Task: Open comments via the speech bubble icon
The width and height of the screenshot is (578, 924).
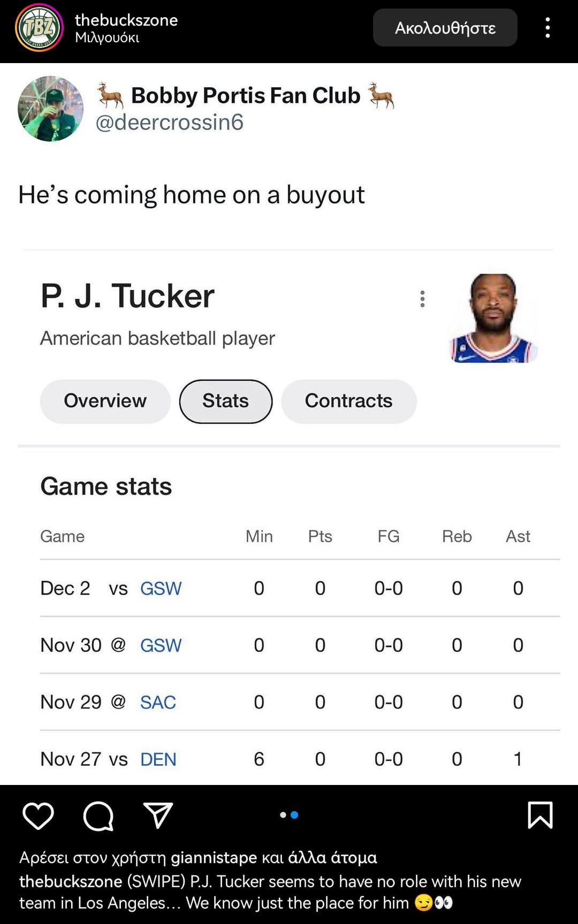Action: point(98,815)
